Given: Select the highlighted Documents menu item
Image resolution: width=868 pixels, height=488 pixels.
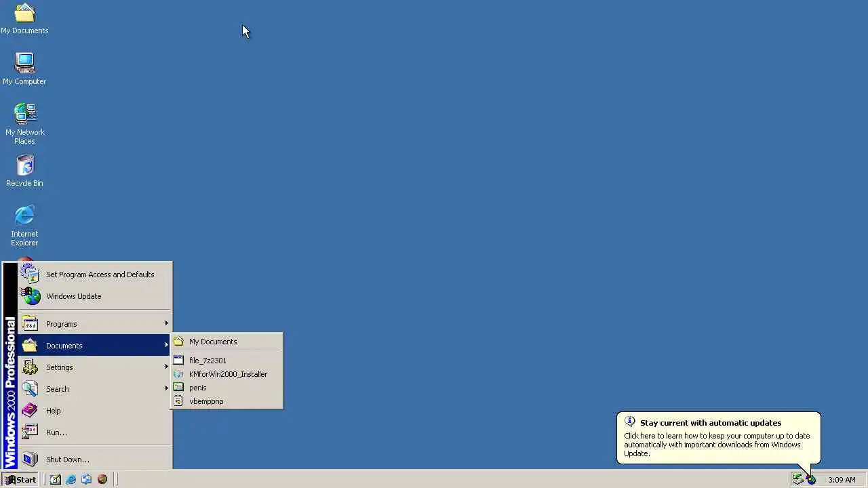Looking at the screenshot, I should 95,346.
